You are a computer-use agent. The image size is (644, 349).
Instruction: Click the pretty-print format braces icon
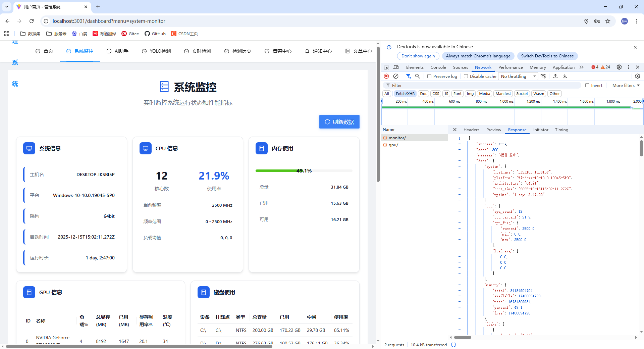click(x=453, y=345)
